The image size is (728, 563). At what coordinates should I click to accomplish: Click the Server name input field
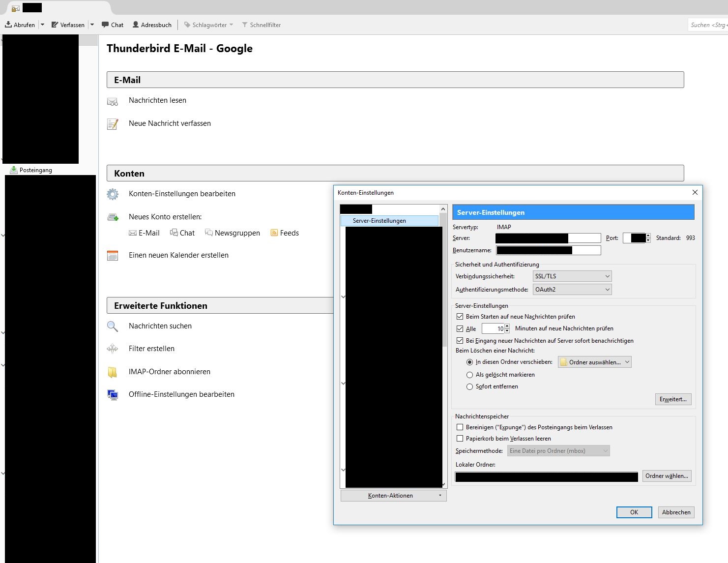pos(548,238)
